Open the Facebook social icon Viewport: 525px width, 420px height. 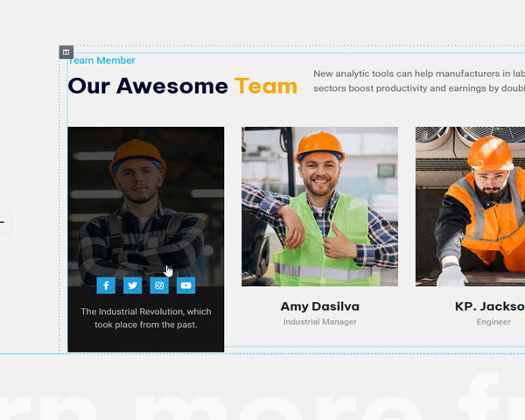coord(105,285)
